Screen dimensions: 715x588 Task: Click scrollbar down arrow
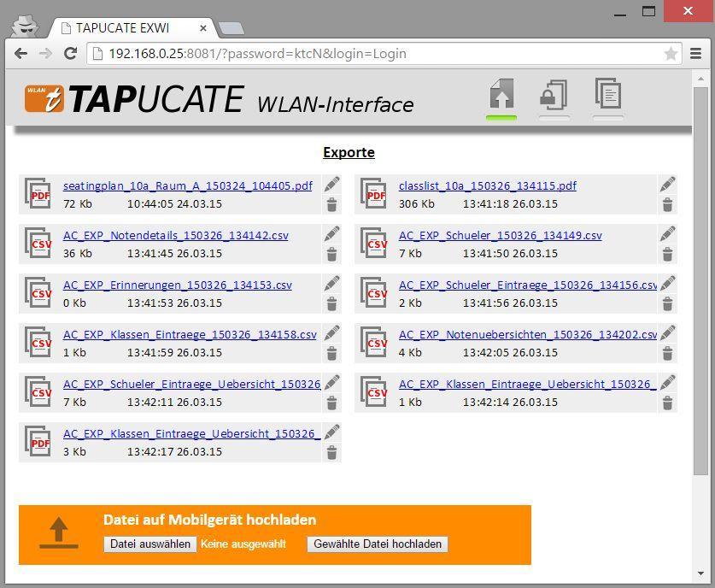[x=700, y=573]
